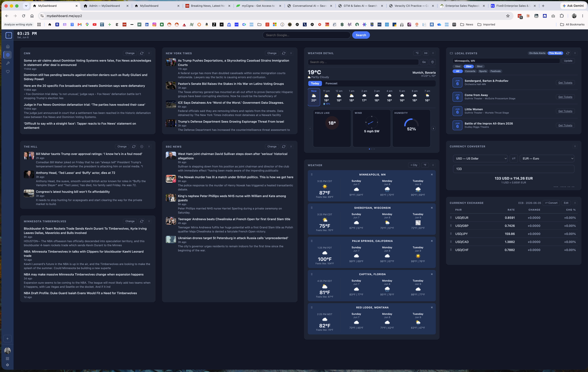Switch to Enterprise Sales Playbook tab
Image resolution: width=588 pixels, height=372 pixels.
462,6
